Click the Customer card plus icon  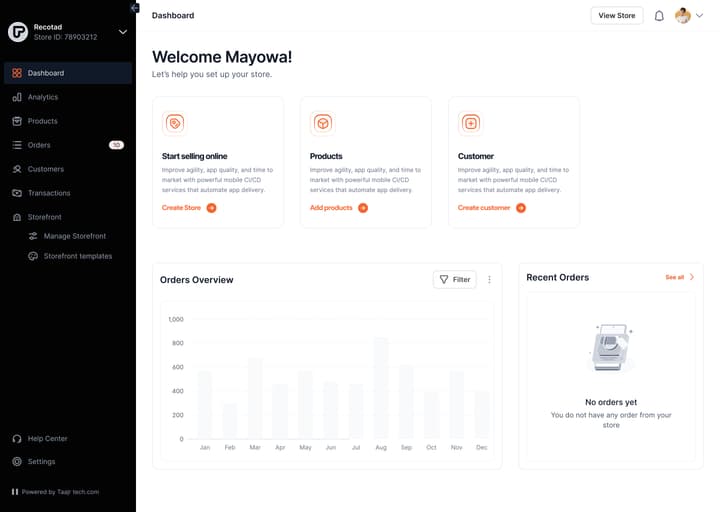(471, 123)
